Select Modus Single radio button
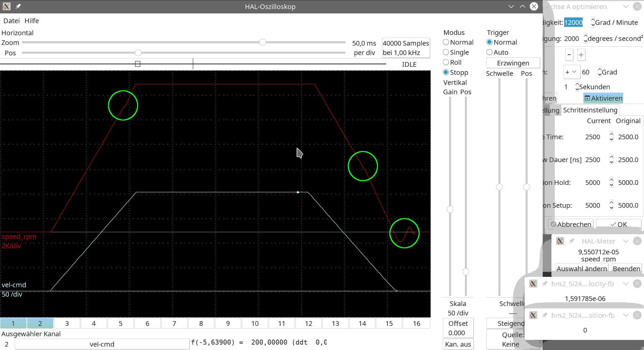Image resolution: width=644 pixels, height=350 pixels. click(x=446, y=52)
